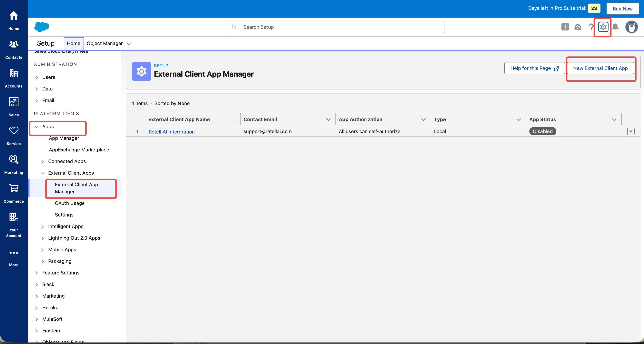The width and height of the screenshot is (644, 344).
Task: Expand Packaging node
Action: [43, 261]
